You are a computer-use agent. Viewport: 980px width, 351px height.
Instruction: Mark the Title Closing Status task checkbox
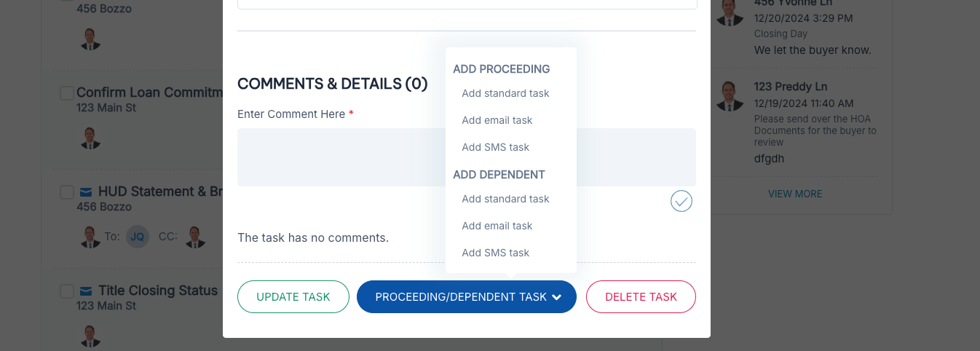[67, 291]
